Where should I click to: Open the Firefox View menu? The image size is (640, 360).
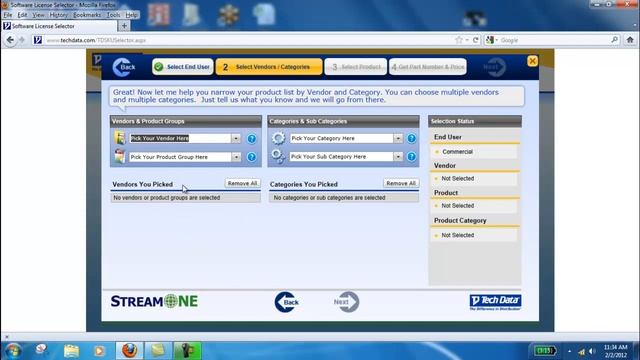pyautogui.click(x=38, y=15)
